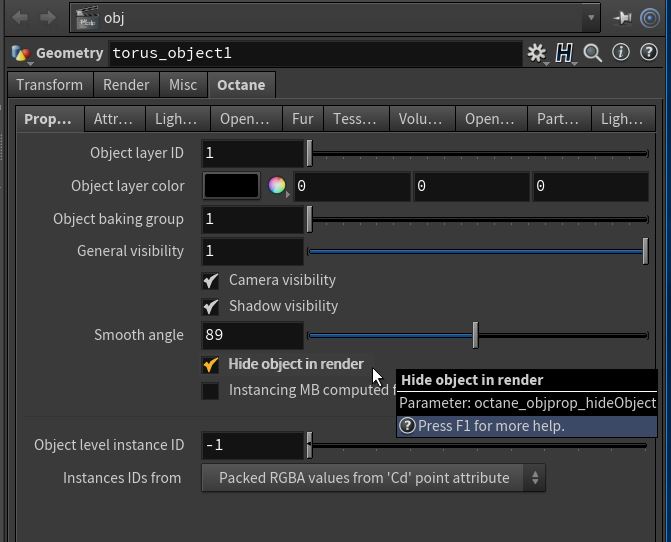
Task: Show node info with the i icon
Action: tap(621, 52)
